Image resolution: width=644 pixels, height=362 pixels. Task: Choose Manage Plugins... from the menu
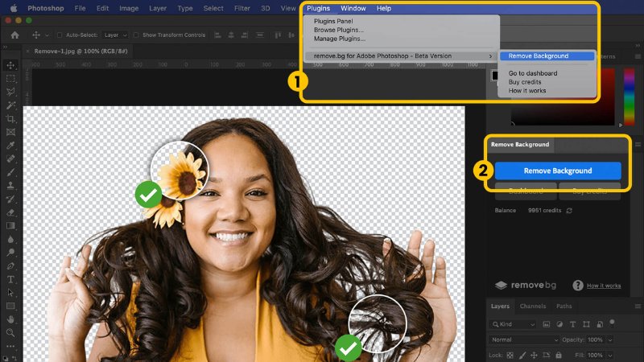[x=339, y=39]
